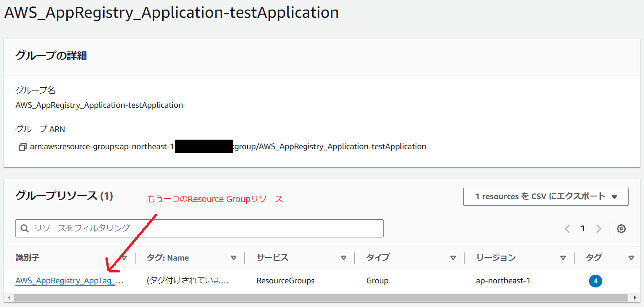The width and height of the screenshot is (644, 307).
Task: Click the グループ名 value AWS_AppRegistry_Application-testApplication
Action: [x=99, y=105]
